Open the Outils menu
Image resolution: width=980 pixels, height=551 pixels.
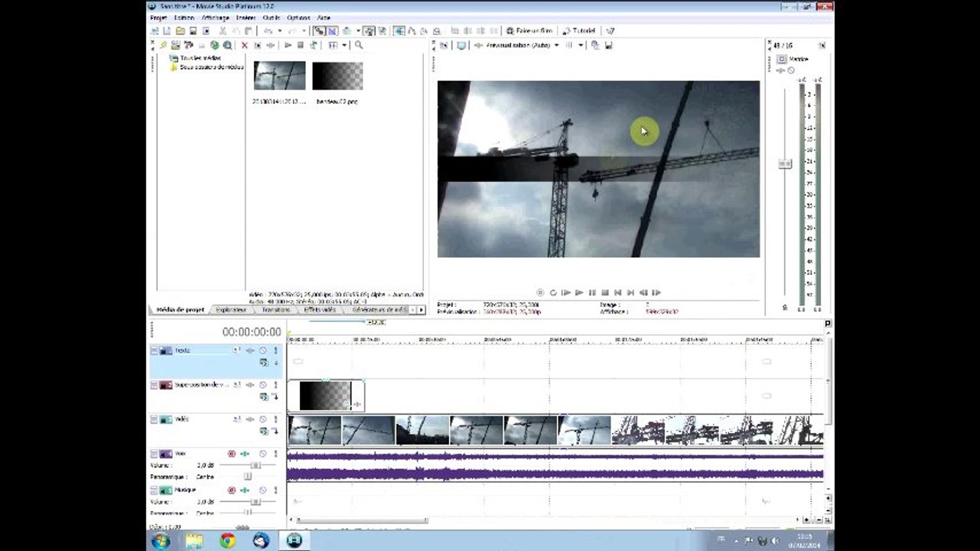point(271,18)
